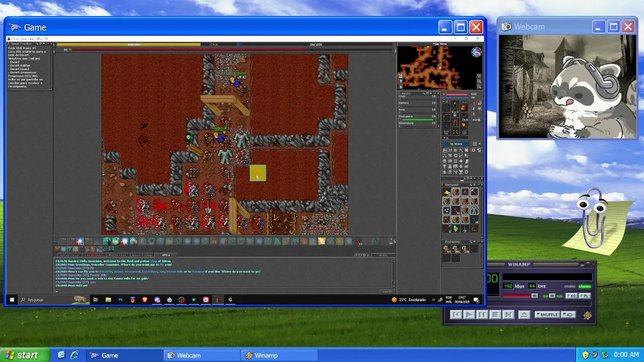Click the helmet equipment slot
644x362 pixels.
pos(455,105)
